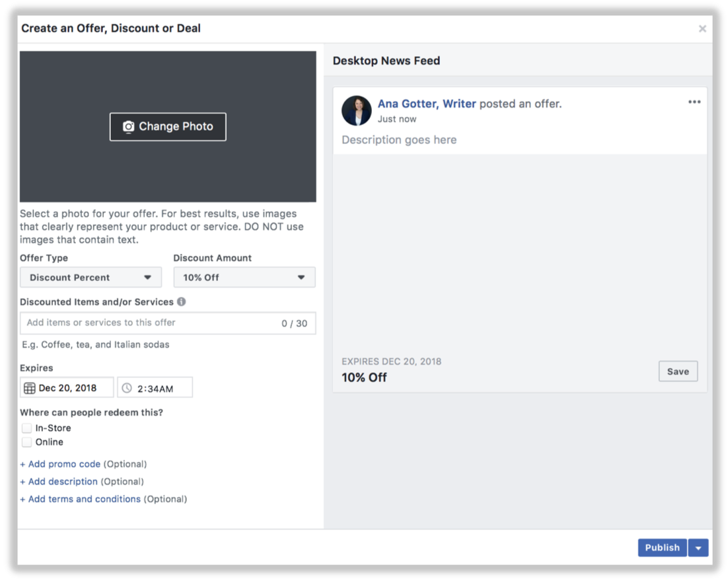Click the 'Just now' timestamp
This screenshot has height=581, width=728.
397,119
